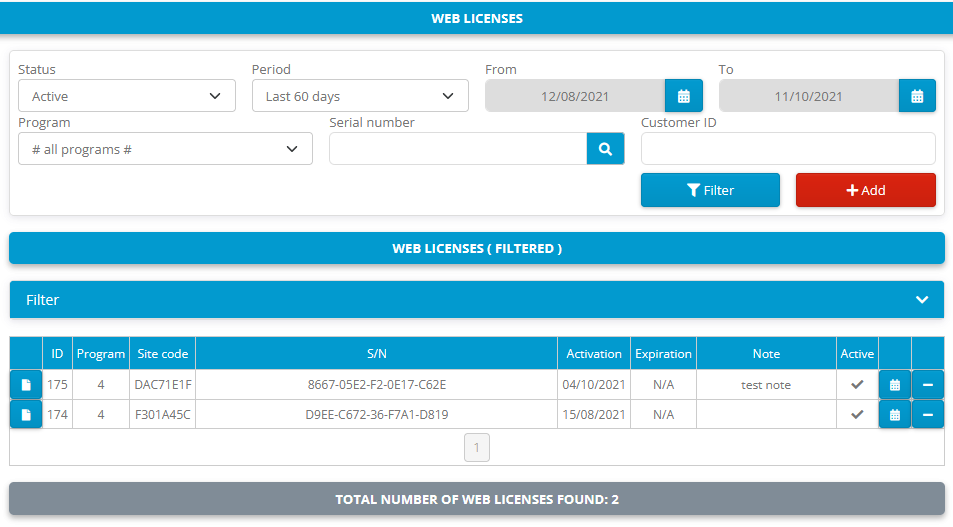
Task: Click ID cell 174
Action: click(x=57, y=415)
